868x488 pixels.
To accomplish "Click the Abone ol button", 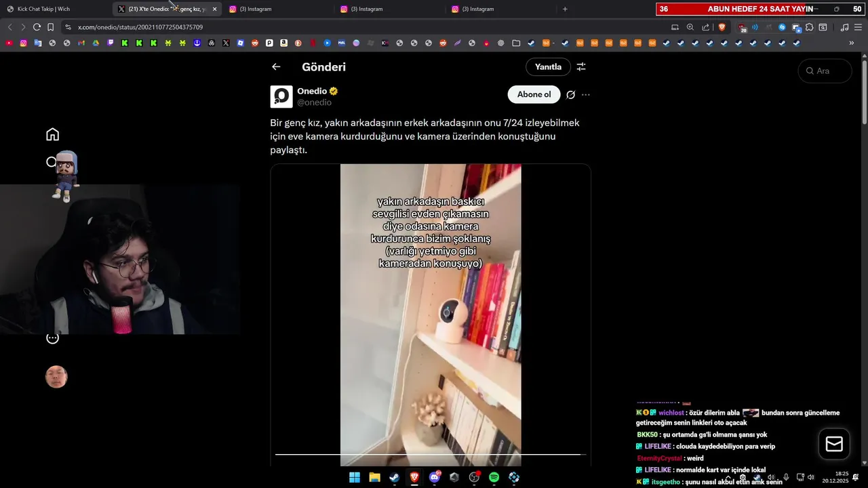I will pyautogui.click(x=534, y=94).
